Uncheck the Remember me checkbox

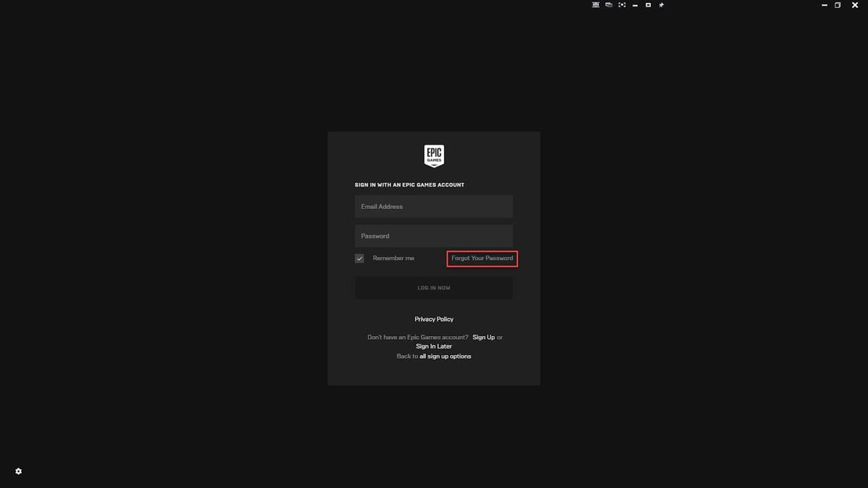pyautogui.click(x=359, y=257)
